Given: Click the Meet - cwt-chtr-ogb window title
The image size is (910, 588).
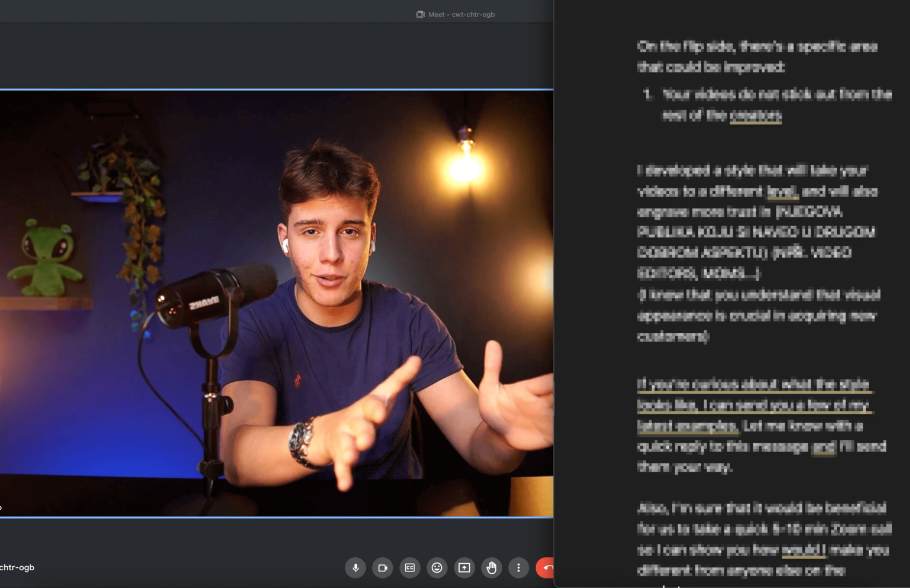Looking at the screenshot, I should (x=455, y=14).
